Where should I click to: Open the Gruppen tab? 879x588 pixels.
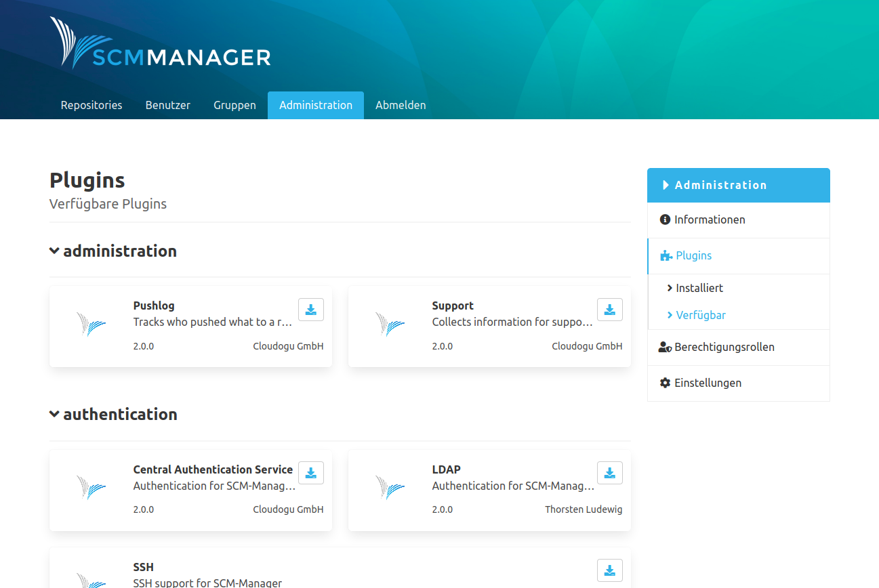[x=234, y=105]
